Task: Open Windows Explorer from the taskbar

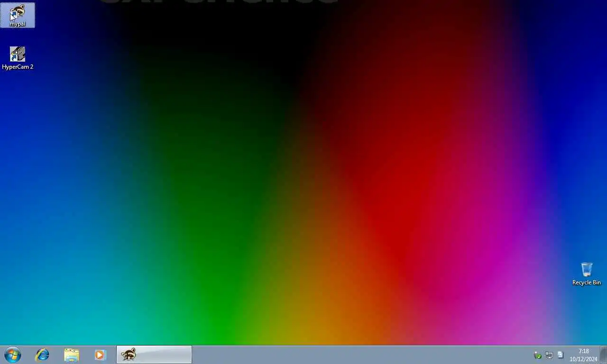Action: (72, 355)
